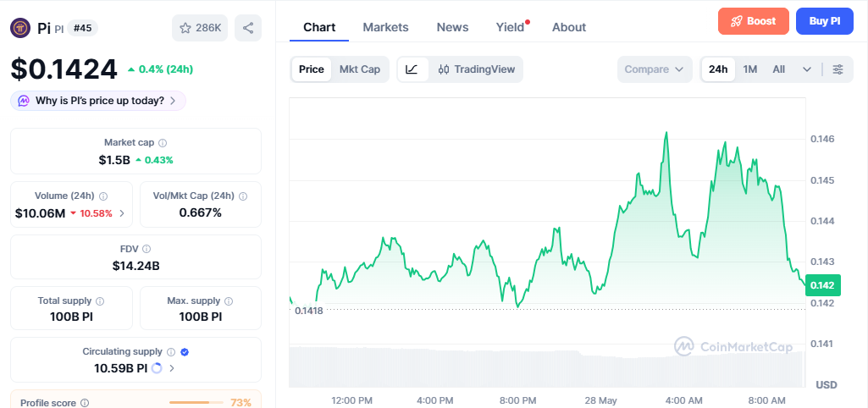
Task: Click the blue verified badge icon
Action: 185,351
